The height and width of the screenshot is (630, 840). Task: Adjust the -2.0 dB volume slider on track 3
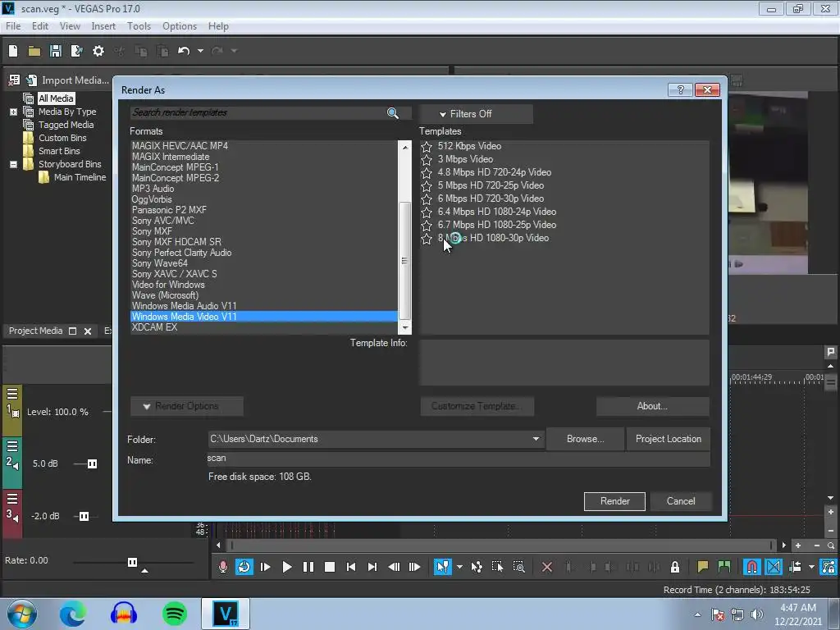coord(84,517)
